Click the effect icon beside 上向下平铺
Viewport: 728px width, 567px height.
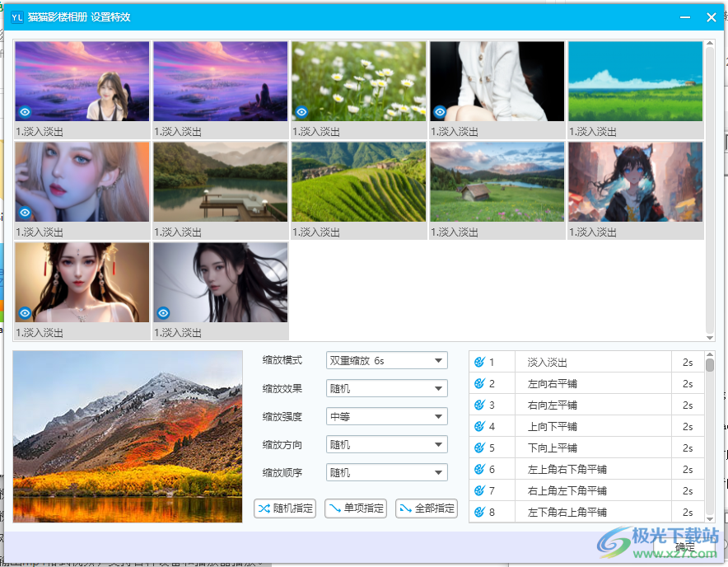pos(479,426)
